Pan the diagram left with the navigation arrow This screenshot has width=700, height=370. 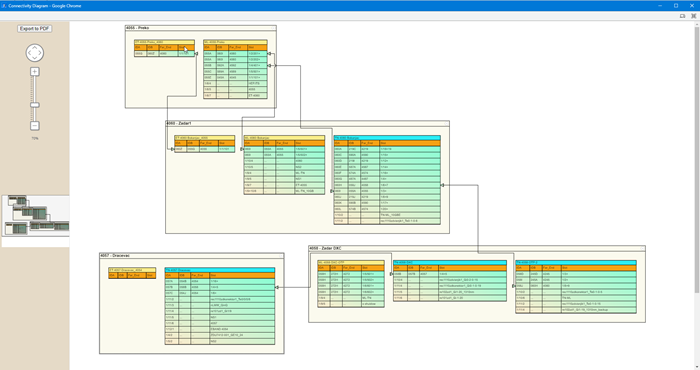pyautogui.click(x=29, y=53)
